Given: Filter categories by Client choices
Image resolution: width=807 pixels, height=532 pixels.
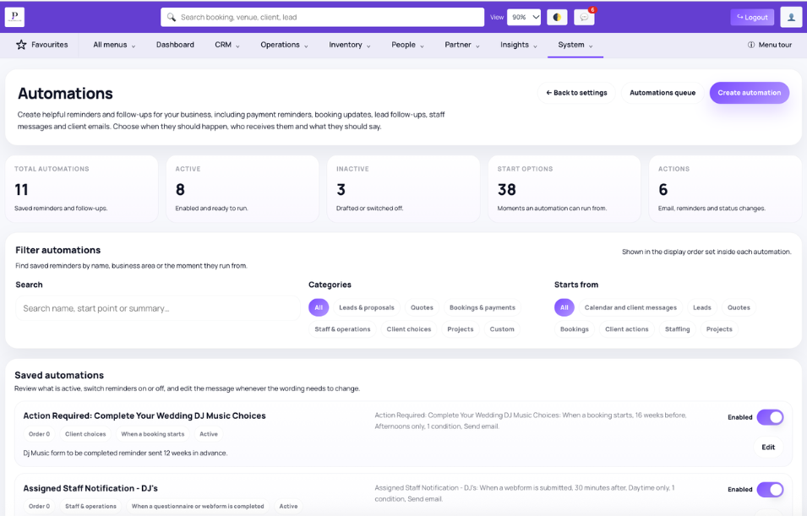Looking at the screenshot, I should 409,329.
